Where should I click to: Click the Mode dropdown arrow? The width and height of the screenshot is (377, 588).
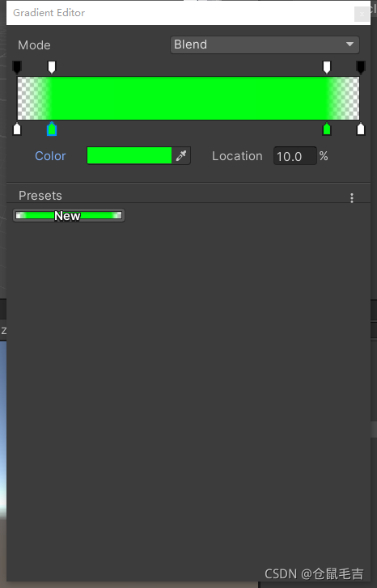(349, 44)
